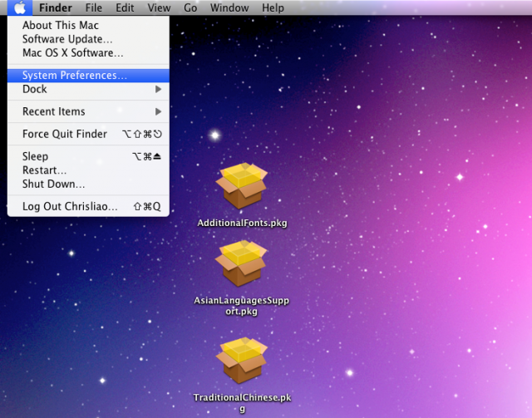Image resolution: width=532 pixels, height=418 pixels.
Task: Click the AdditionalFonts.pkg file name label
Action: 242,223
